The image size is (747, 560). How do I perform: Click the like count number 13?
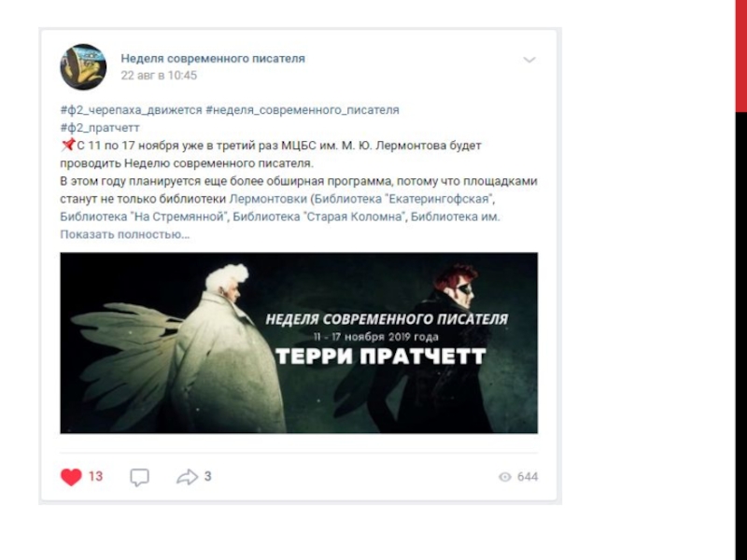pos(96,477)
